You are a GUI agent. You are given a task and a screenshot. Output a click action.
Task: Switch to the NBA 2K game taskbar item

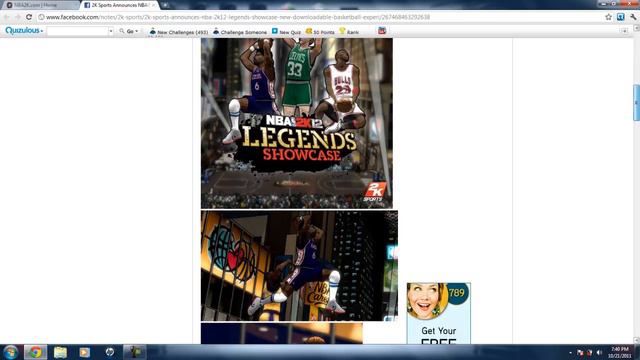pos(135,352)
